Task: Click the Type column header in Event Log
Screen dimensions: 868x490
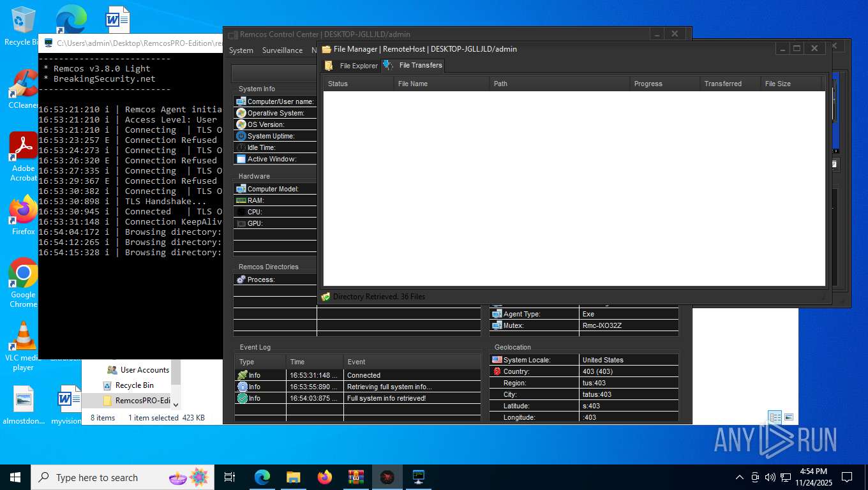Action: [260, 362]
